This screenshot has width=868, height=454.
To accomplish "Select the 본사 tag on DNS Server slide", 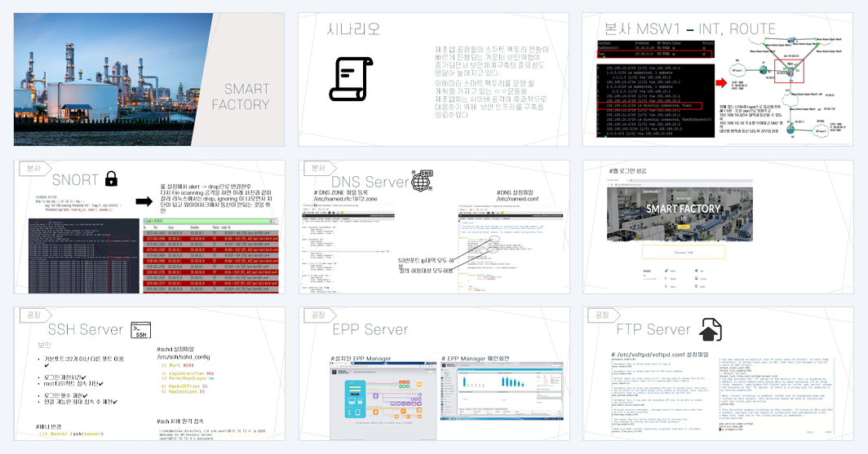I will (x=320, y=168).
